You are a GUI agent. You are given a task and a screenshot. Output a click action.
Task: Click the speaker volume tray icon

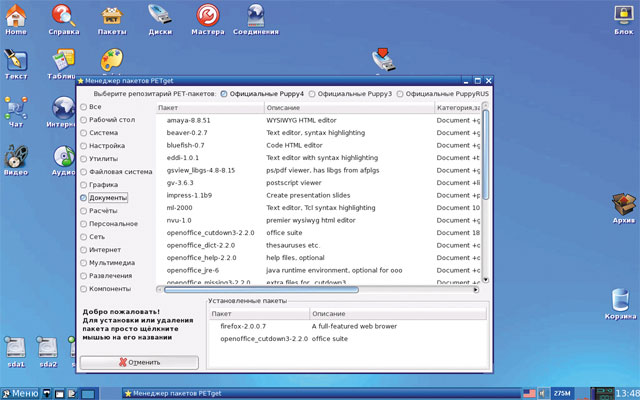point(543,393)
